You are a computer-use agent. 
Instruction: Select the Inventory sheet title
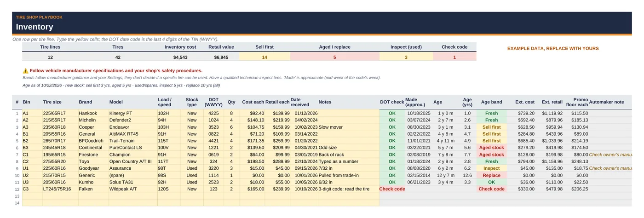point(34,27)
